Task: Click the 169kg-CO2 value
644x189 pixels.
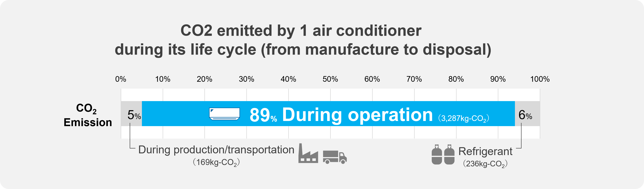Action: click(x=216, y=162)
